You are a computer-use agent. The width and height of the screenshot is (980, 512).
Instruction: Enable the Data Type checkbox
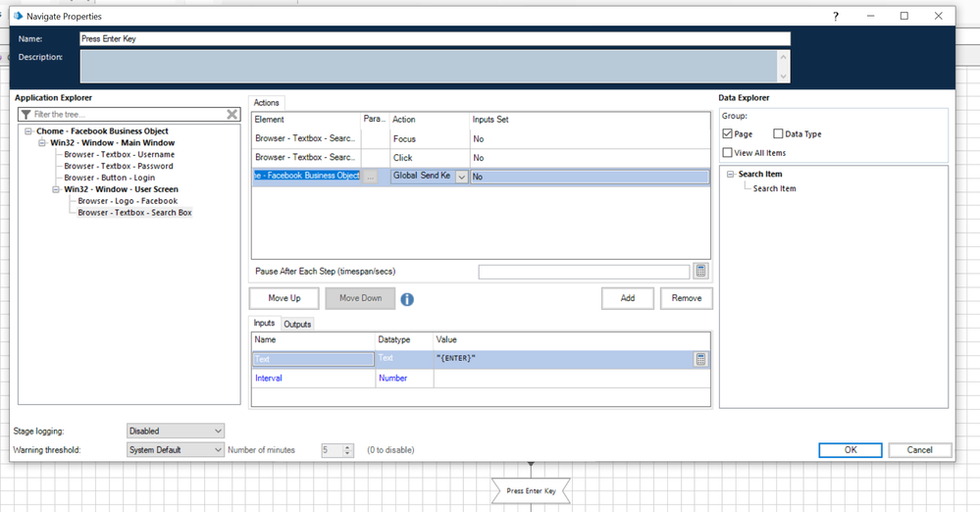(778, 133)
